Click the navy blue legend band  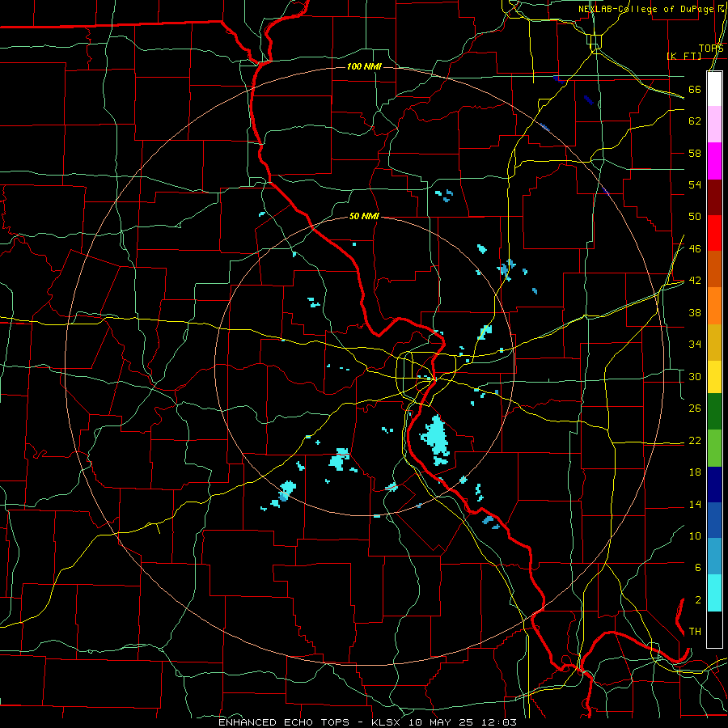[x=714, y=485]
